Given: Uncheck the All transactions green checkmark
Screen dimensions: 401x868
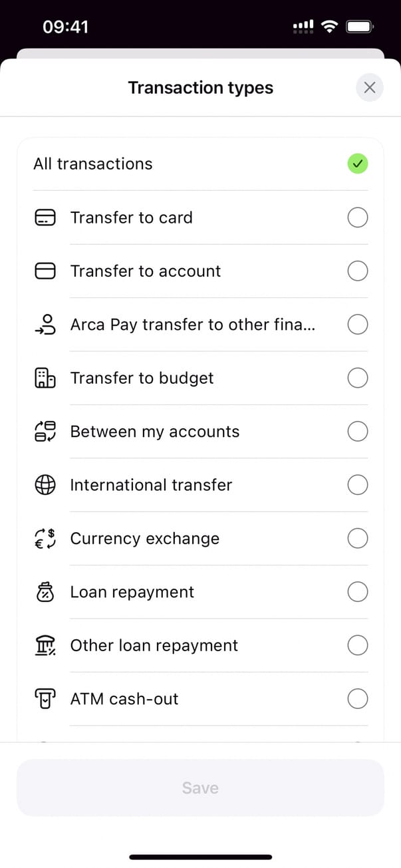Looking at the screenshot, I should pyautogui.click(x=358, y=164).
